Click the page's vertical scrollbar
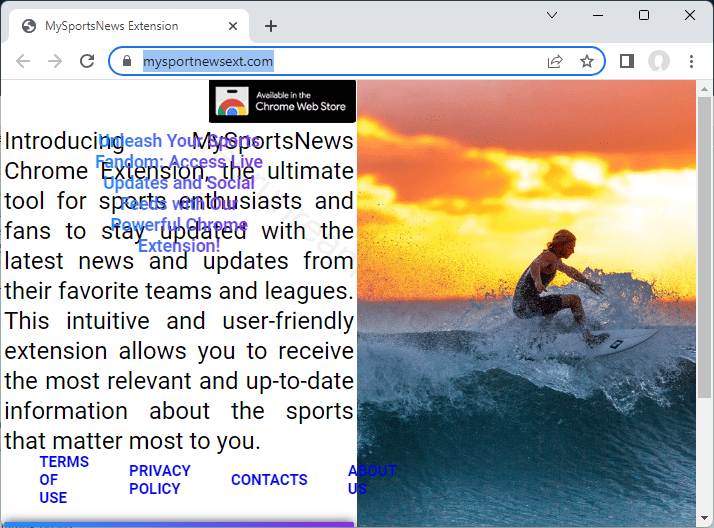Image resolution: width=714 pixels, height=528 pixels. pos(704,300)
